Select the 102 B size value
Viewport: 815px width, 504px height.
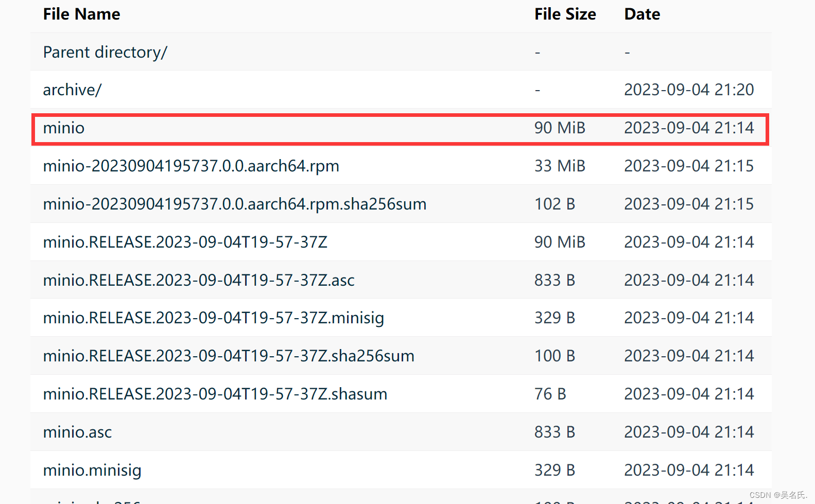(x=554, y=204)
